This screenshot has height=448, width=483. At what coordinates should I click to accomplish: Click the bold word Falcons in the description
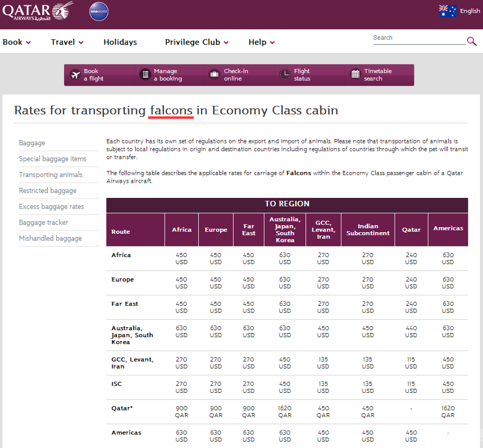click(299, 173)
